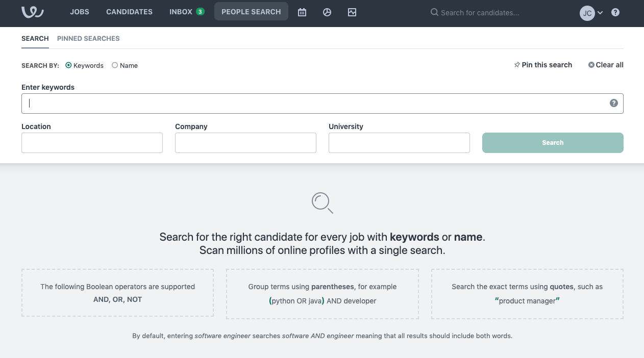The image size is (644, 358).
Task: Open the calendar icon in navbar
Action: 302,12
